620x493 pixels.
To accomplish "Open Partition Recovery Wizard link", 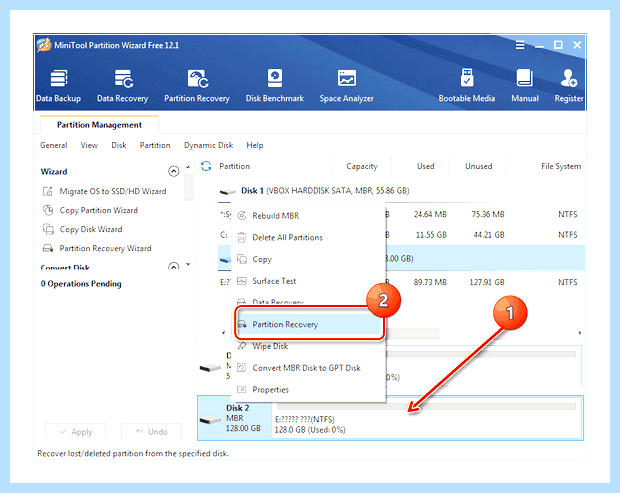I will point(105,248).
